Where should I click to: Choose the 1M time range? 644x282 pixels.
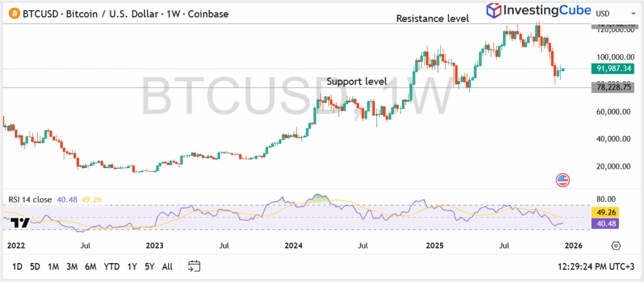click(x=54, y=266)
